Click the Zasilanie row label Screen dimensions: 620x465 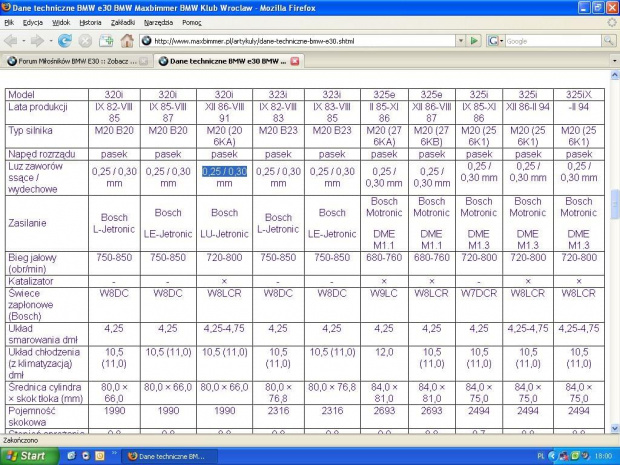[27, 223]
